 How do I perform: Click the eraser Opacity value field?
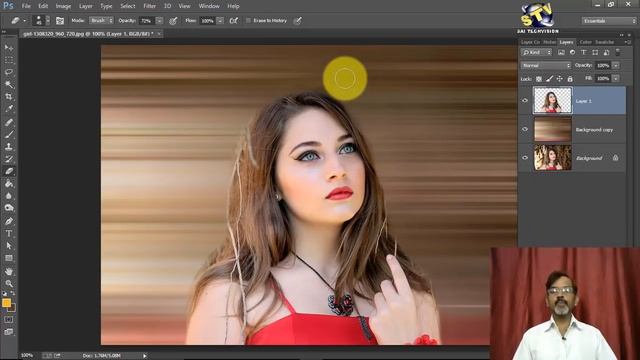coord(147,20)
